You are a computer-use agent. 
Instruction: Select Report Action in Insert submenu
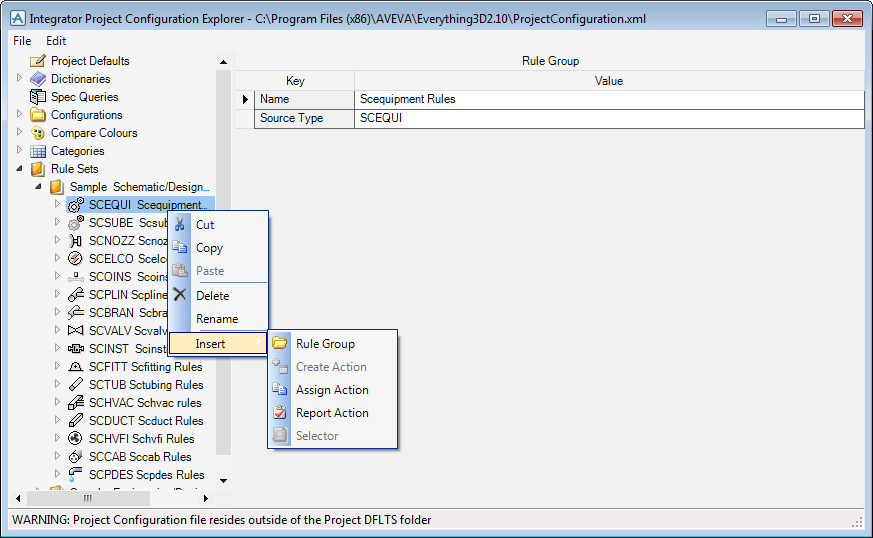333,413
